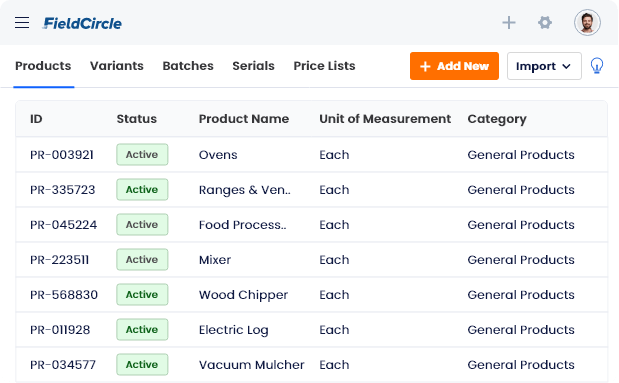The width and height of the screenshot is (619, 383).
Task: Click the ID column header
Action: click(36, 119)
